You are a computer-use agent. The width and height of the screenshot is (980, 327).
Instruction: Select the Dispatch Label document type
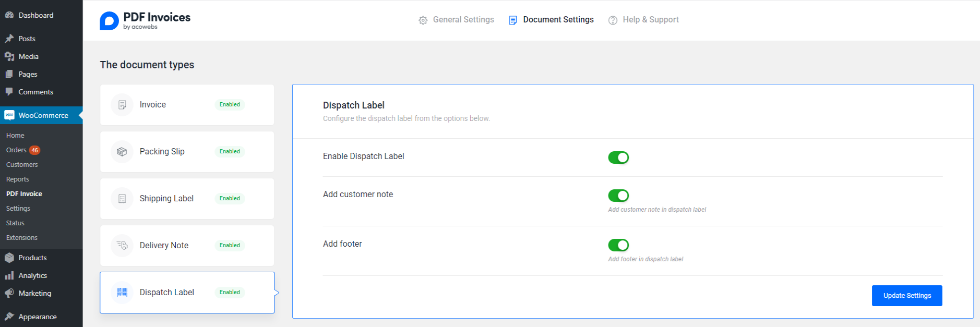tap(187, 293)
